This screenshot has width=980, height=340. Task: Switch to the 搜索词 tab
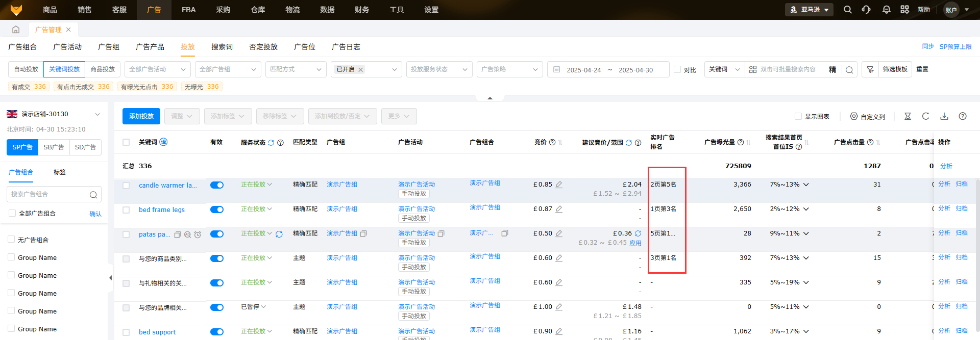click(x=222, y=47)
